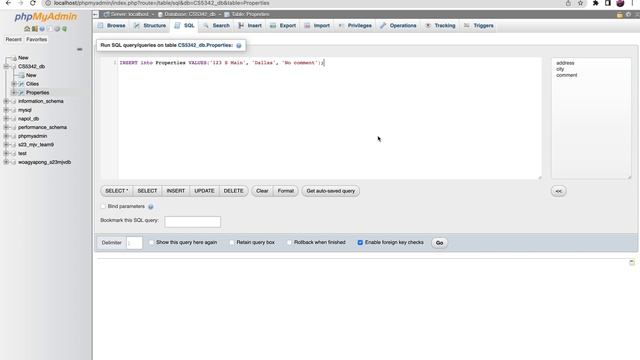Click the INSERT query template button

[176, 191]
